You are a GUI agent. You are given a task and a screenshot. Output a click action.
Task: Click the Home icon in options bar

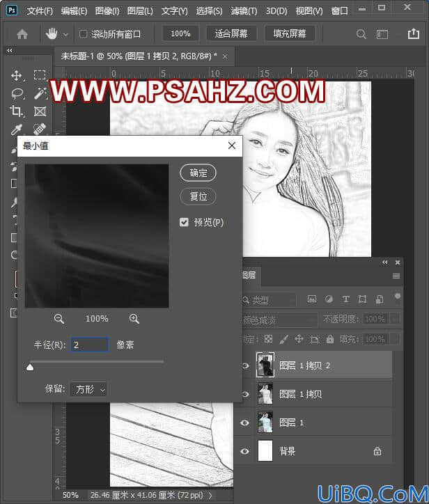tap(22, 33)
